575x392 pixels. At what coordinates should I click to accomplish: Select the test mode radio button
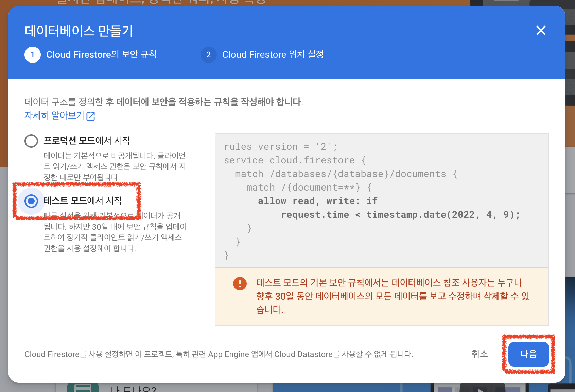[31, 201]
